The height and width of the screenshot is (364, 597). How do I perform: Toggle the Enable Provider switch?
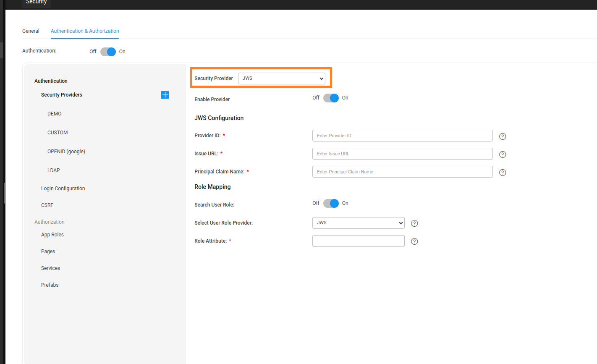tap(331, 98)
